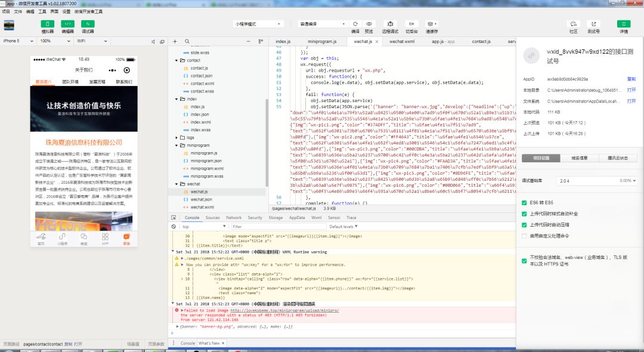644x352 pixels.
Task: Open console context 'top' dropdown
Action: pos(204,227)
